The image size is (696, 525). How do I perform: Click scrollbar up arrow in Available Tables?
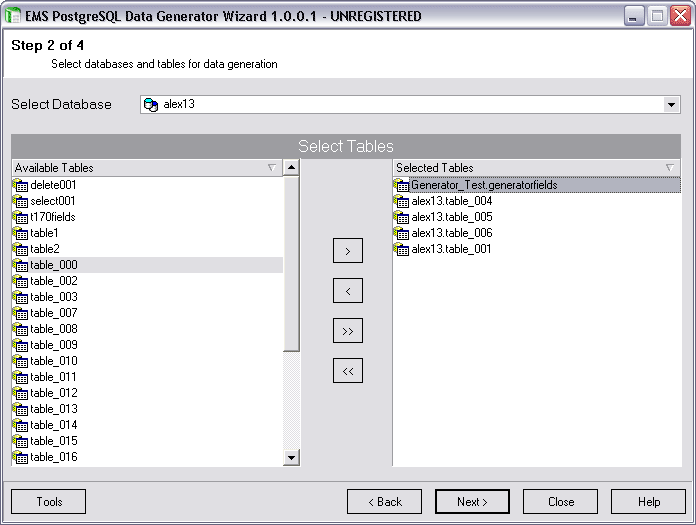click(291, 167)
